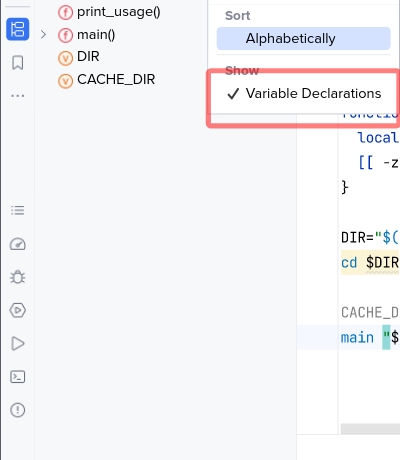
Task: Select print_usage() in the structure tree
Action: click(119, 12)
